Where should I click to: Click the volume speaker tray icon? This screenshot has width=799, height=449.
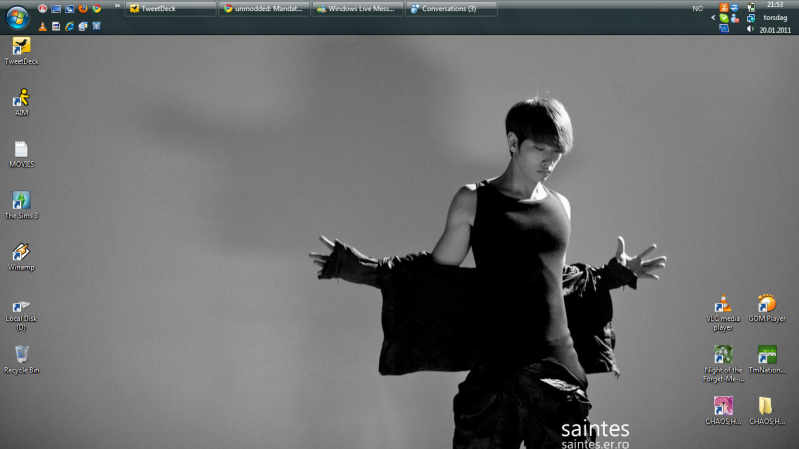click(750, 29)
